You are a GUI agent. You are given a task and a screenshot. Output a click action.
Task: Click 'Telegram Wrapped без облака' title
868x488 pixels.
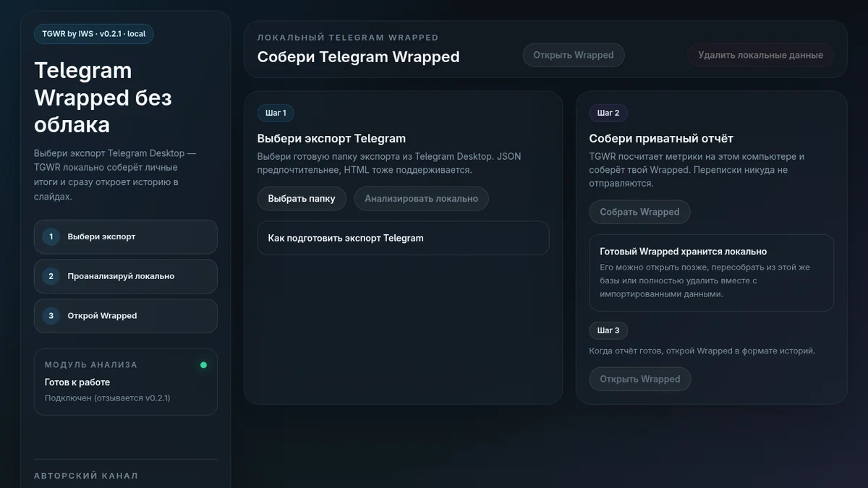[103, 98]
